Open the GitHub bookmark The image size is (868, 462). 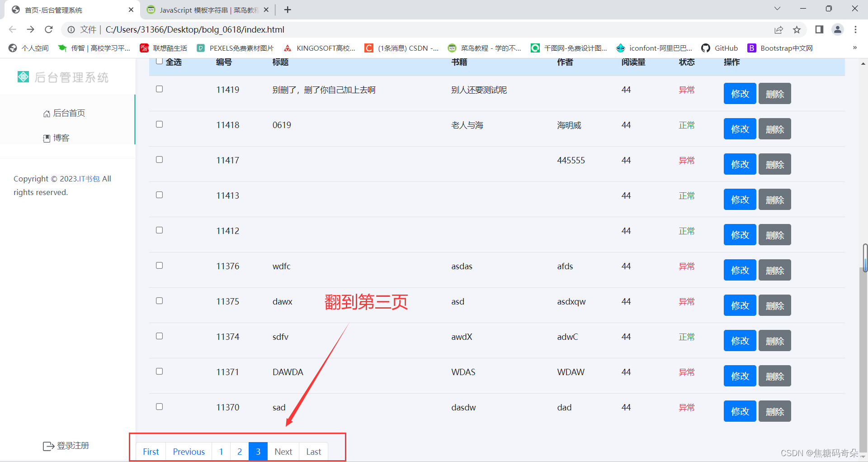(719, 48)
